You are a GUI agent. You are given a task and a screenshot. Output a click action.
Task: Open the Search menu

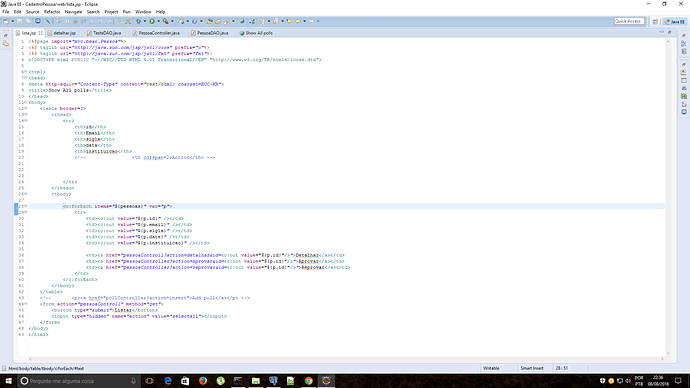(93, 12)
